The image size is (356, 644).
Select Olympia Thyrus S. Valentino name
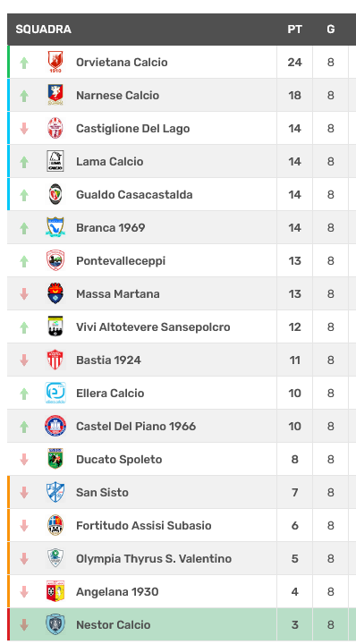pyautogui.click(x=154, y=558)
